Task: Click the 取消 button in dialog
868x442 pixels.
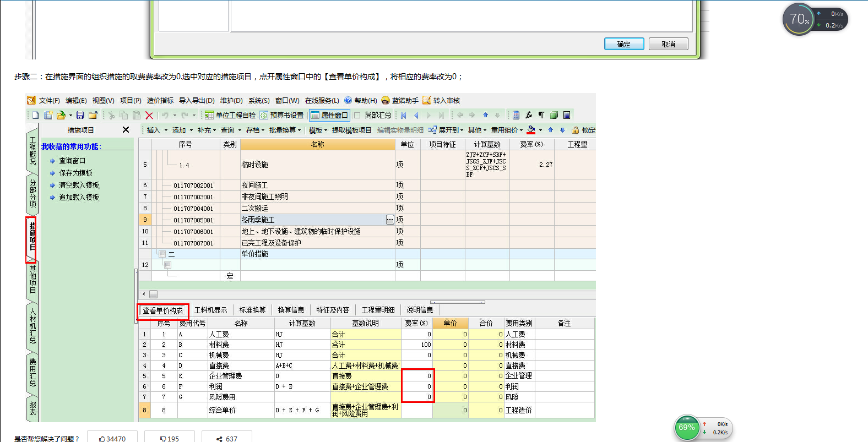Action: [x=669, y=44]
